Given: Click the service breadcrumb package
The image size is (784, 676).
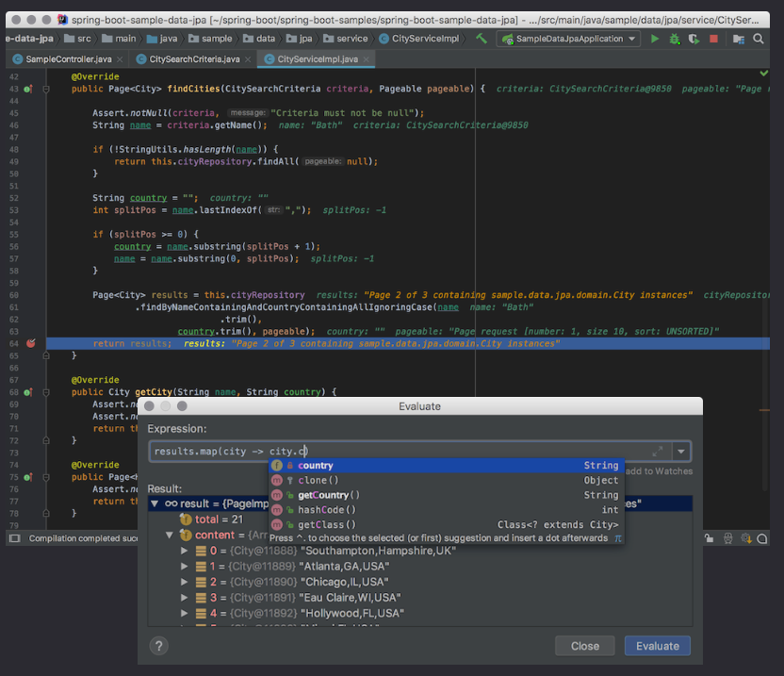Looking at the screenshot, I should coord(346,39).
